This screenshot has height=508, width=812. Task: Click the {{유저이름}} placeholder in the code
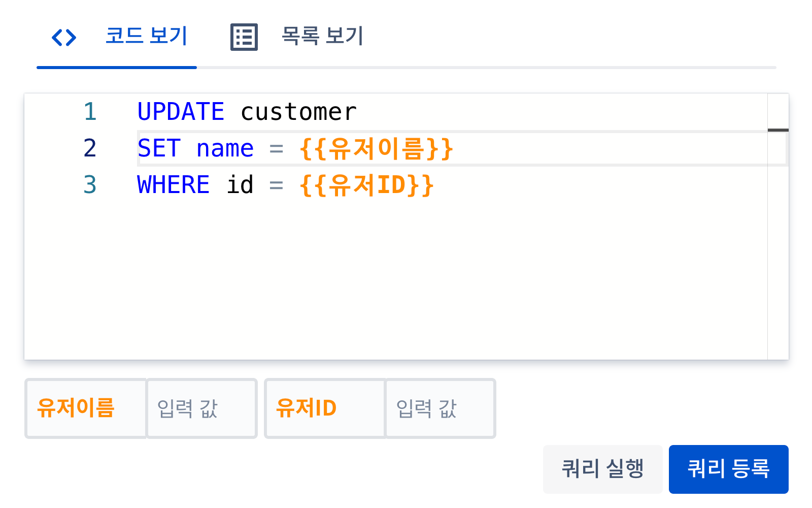376,149
